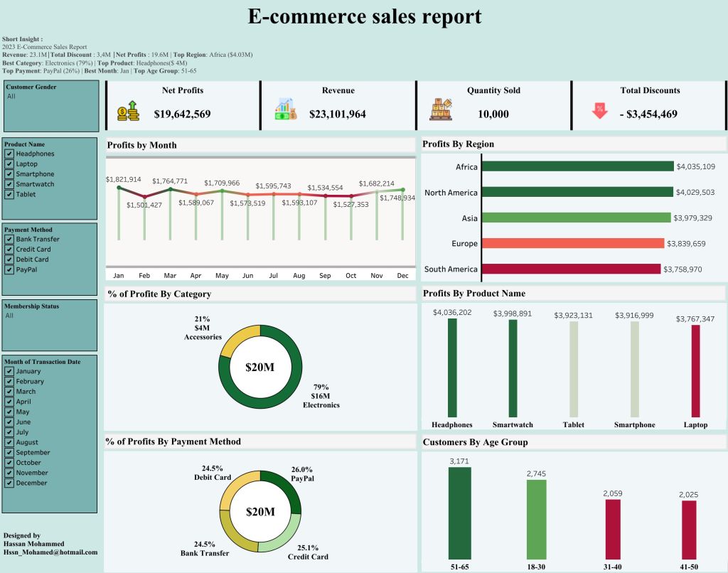
Task: Click the designer email address
Action: [x=50, y=552]
